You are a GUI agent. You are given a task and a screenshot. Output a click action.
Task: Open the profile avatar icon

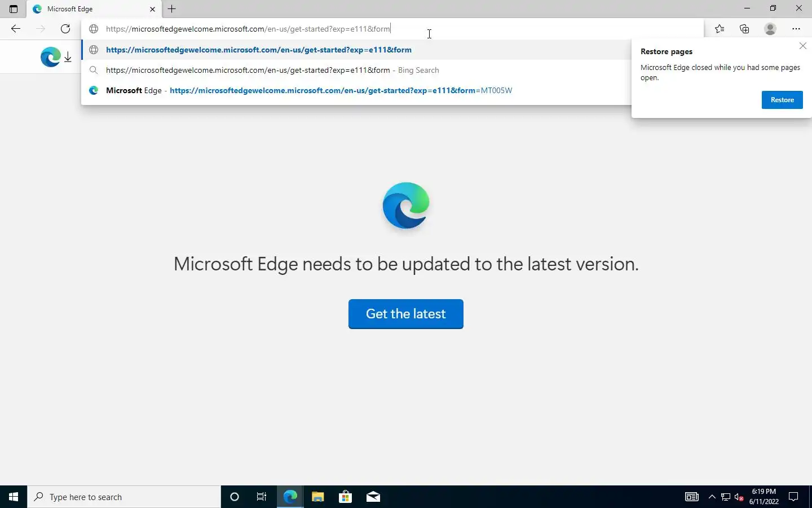pos(770,29)
